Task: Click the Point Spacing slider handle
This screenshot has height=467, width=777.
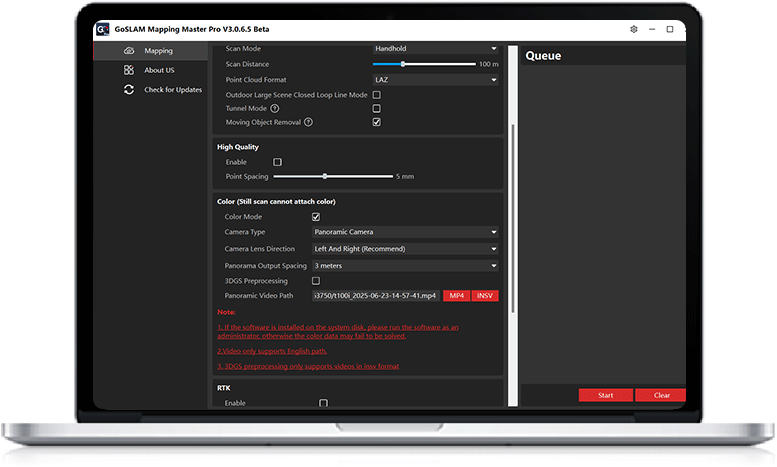Action: click(325, 176)
